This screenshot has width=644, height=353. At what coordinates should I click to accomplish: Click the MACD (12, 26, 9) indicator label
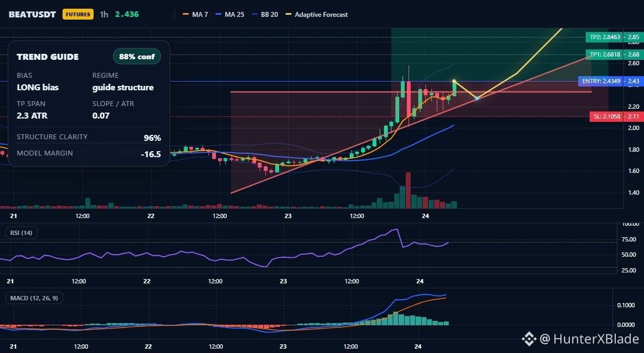[x=34, y=298]
